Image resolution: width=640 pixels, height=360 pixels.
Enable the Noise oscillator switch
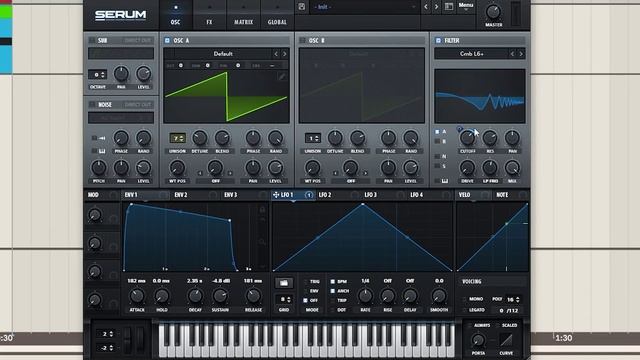[92, 105]
